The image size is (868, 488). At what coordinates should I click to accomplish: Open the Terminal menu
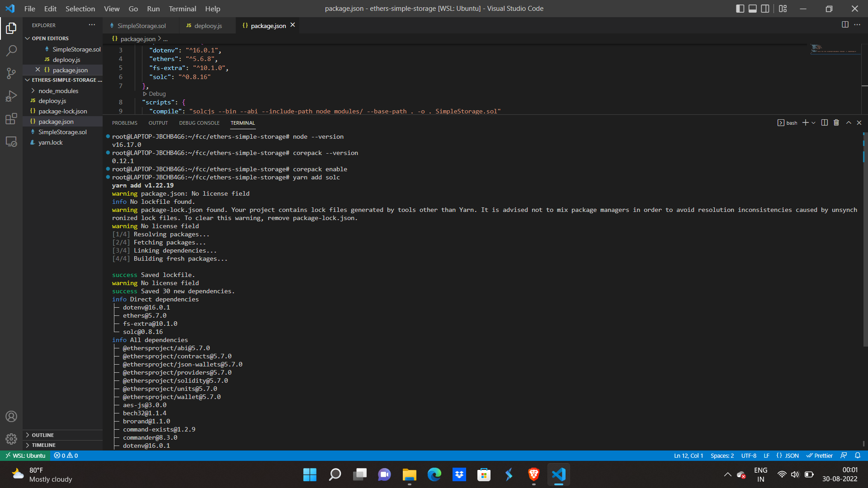(182, 9)
